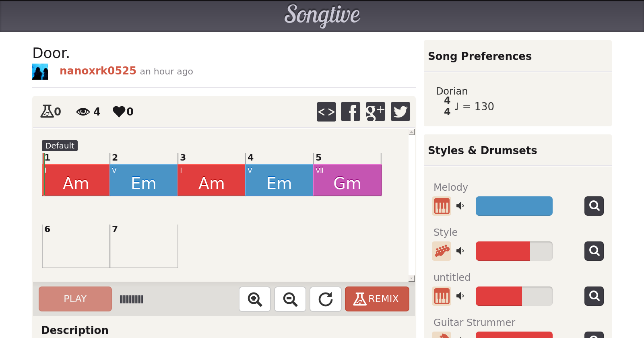Mute the untitled track speaker

point(460,296)
